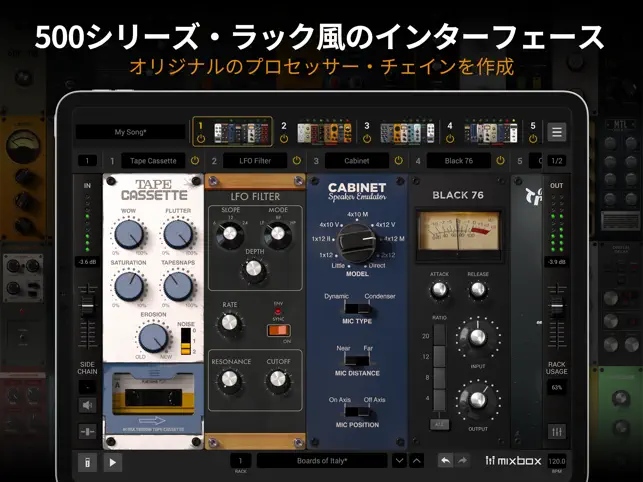Screen dimensions: 643x482
Task: Click the My Song name field
Action: [130, 132]
